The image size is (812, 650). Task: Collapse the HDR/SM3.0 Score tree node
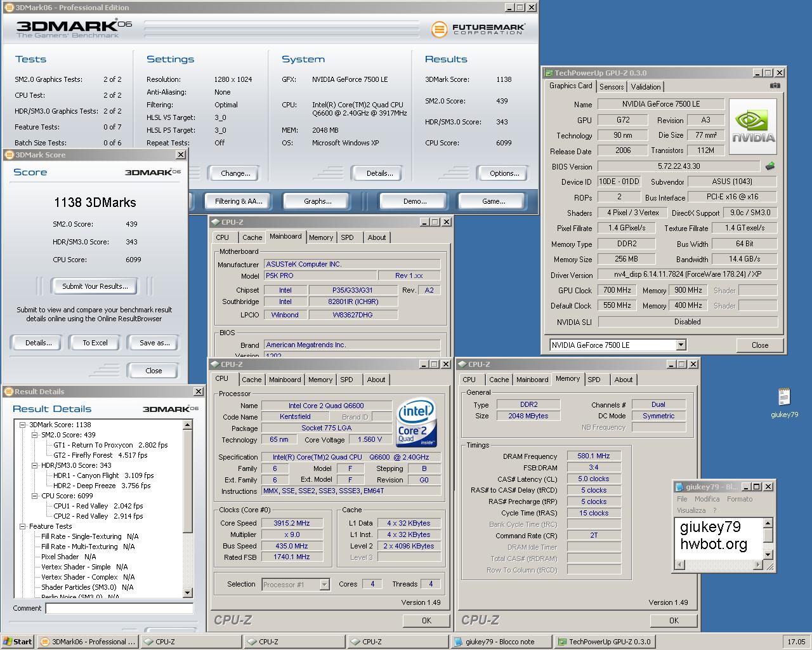pyautogui.click(x=35, y=465)
